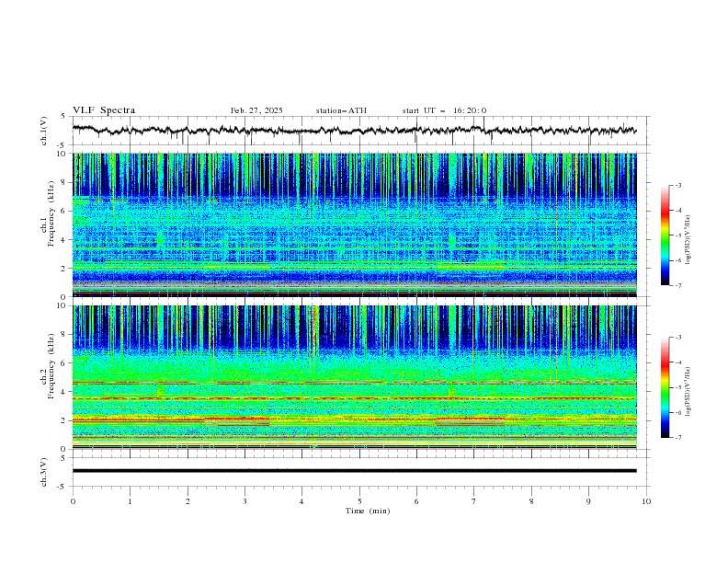Select the date text "Feb. 27, 2025"

pos(256,110)
